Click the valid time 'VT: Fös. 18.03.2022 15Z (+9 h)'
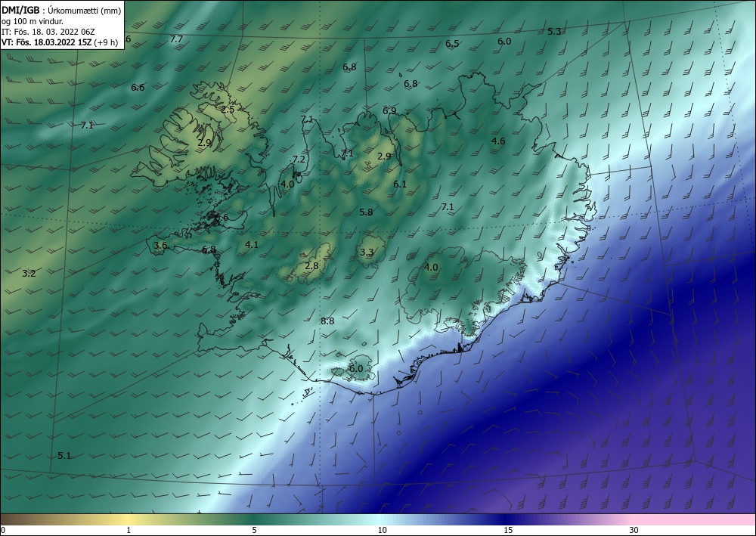 60,42
